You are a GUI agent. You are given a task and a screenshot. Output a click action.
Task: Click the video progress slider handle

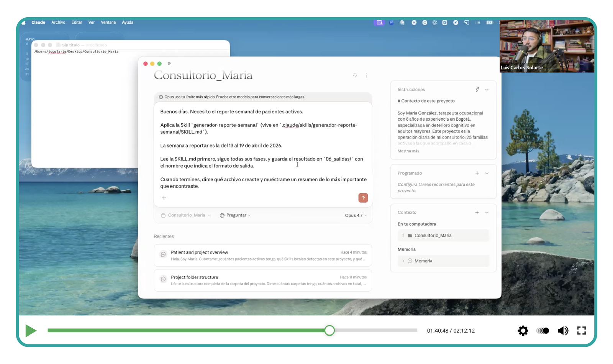point(329,330)
